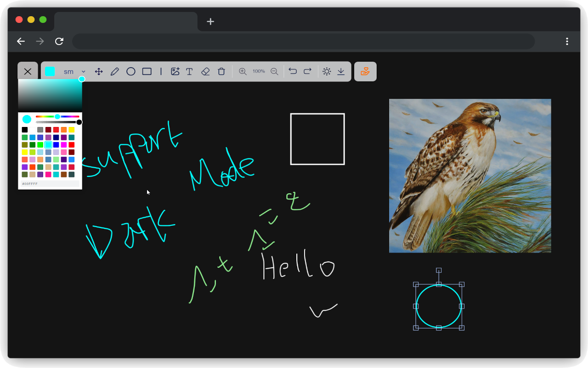Toggle light/dark mode with sun icon
Image resolution: width=588 pixels, height=368 pixels.
tap(327, 71)
